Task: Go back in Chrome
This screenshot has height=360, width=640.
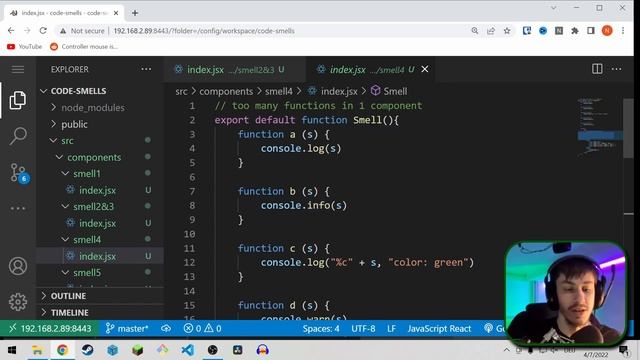Action: tap(11, 31)
